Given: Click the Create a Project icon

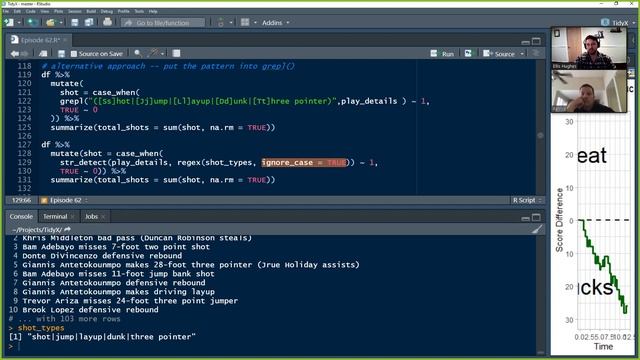Looking at the screenshot, I should coord(33,22).
